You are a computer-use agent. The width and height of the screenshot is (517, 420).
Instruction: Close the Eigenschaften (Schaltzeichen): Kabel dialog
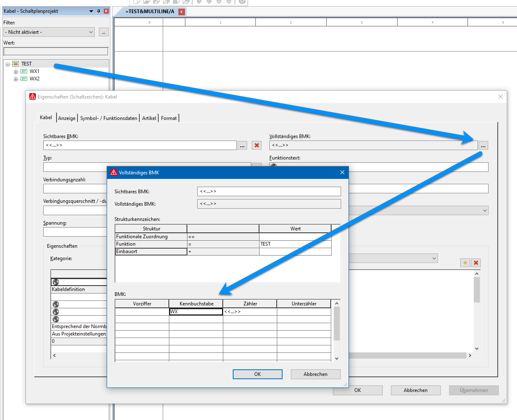pos(501,96)
